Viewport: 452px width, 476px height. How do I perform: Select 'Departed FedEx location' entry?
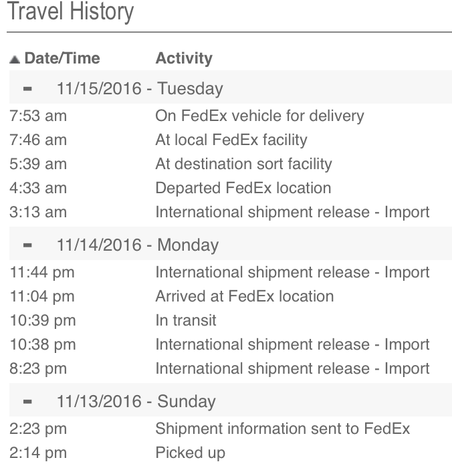[x=231, y=188]
